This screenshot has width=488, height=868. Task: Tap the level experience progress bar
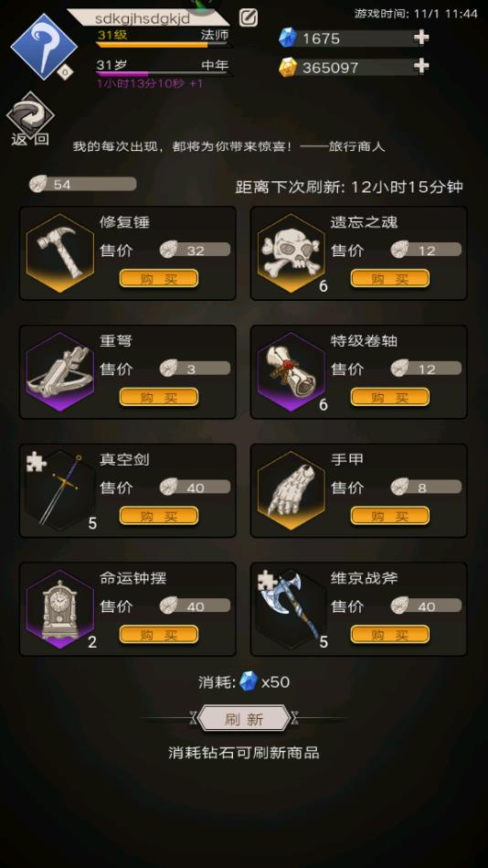[x=163, y=44]
